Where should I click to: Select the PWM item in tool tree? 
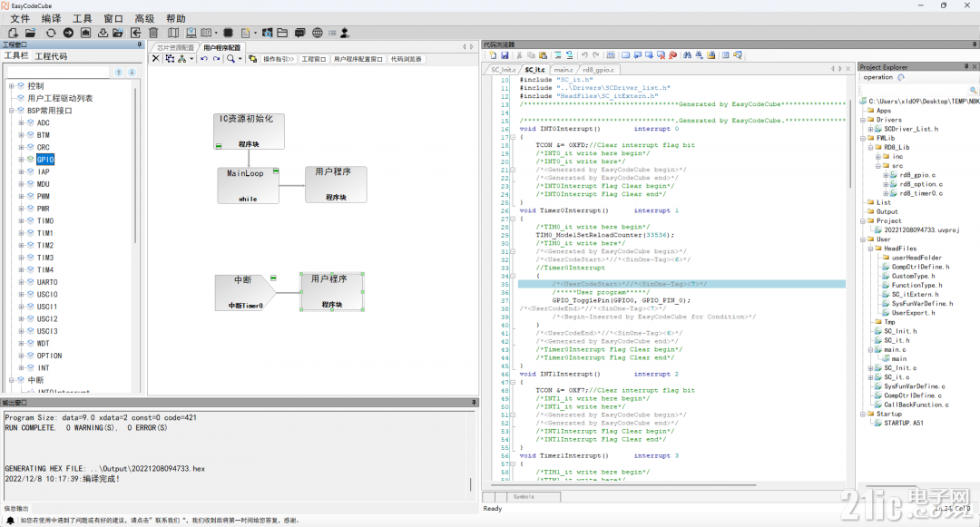click(x=44, y=196)
